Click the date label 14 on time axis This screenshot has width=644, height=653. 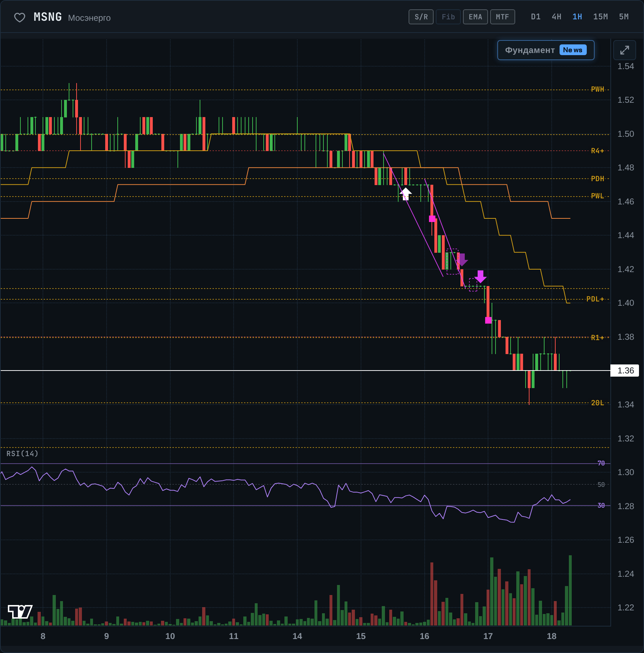coord(297,636)
